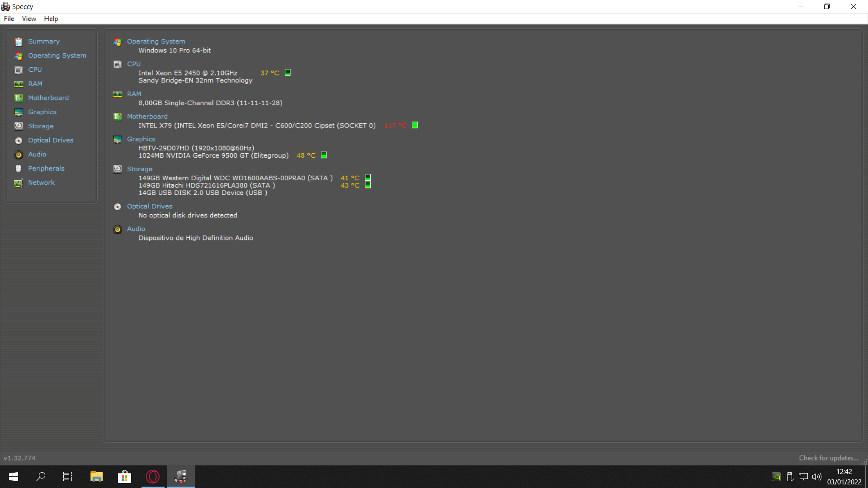Open the Storage heading link in summary
The width and height of the screenshot is (868, 488).
pos(140,169)
